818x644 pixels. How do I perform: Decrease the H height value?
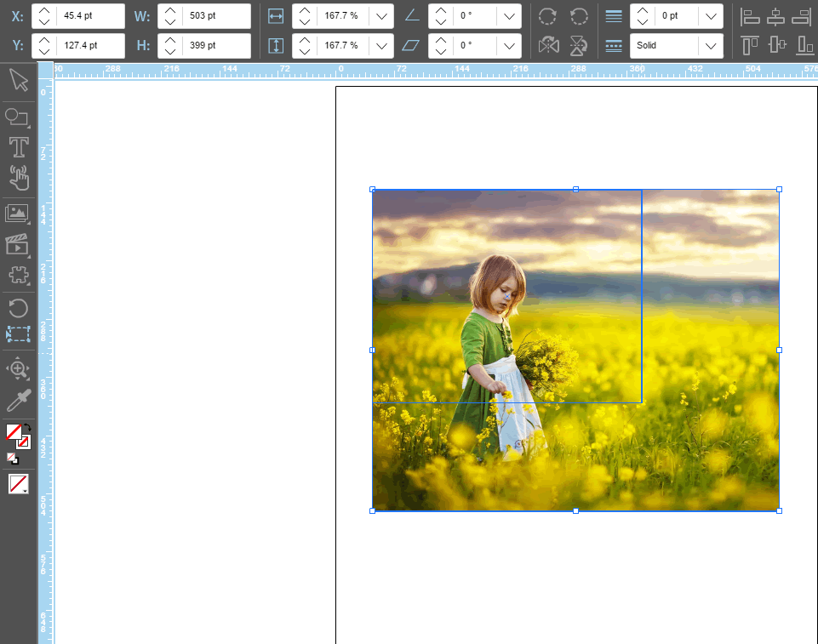[x=170, y=51]
